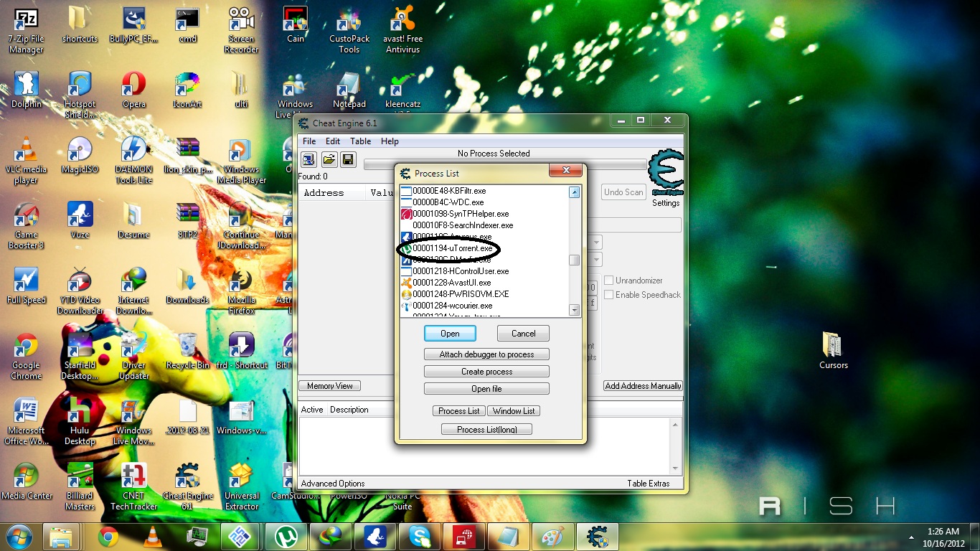Click the Add Address Manually button
This screenshot has height=551, width=980.
click(x=643, y=386)
